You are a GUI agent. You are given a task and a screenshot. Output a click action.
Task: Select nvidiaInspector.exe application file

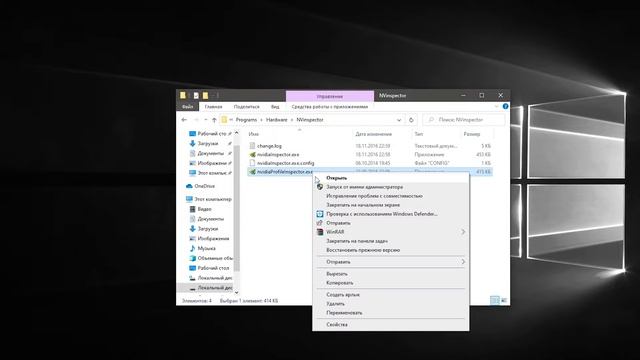278,154
